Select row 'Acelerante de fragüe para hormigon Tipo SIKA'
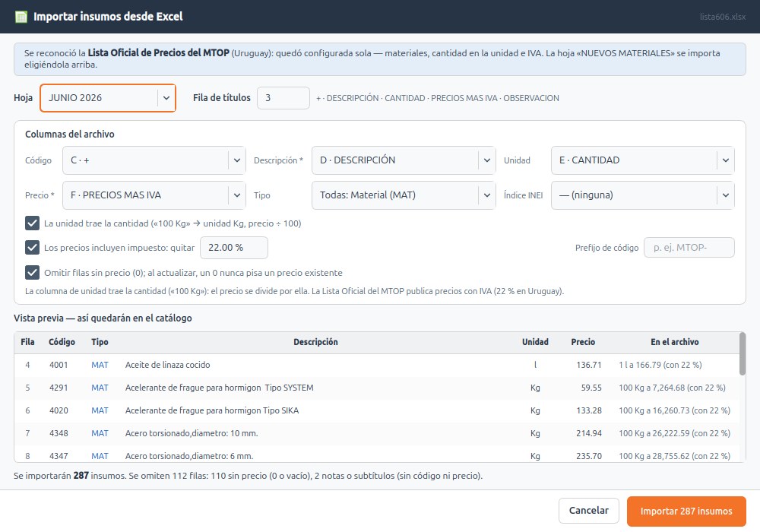 coord(377,410)
